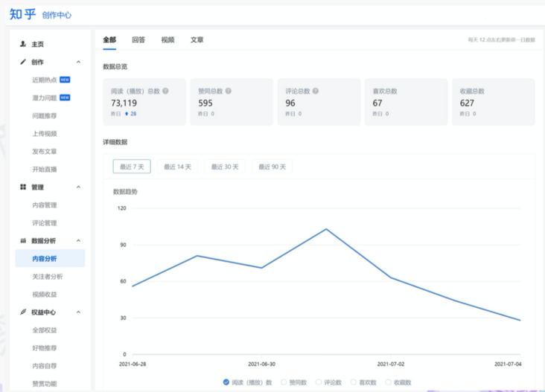Viewport: 545px width, 392px height.
Task: Select the 收藏数 radio option below the chart
Action: (388, 382)
